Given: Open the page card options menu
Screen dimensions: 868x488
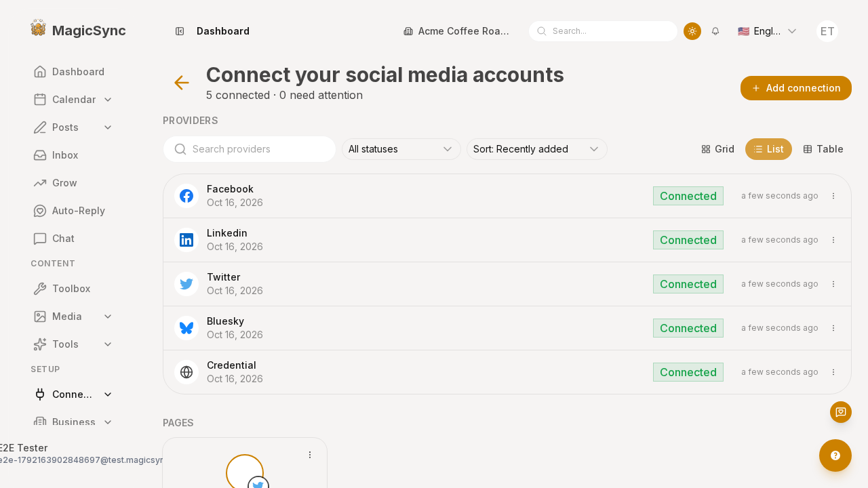Looking at the screenshot, I should [x=310, y=455].
